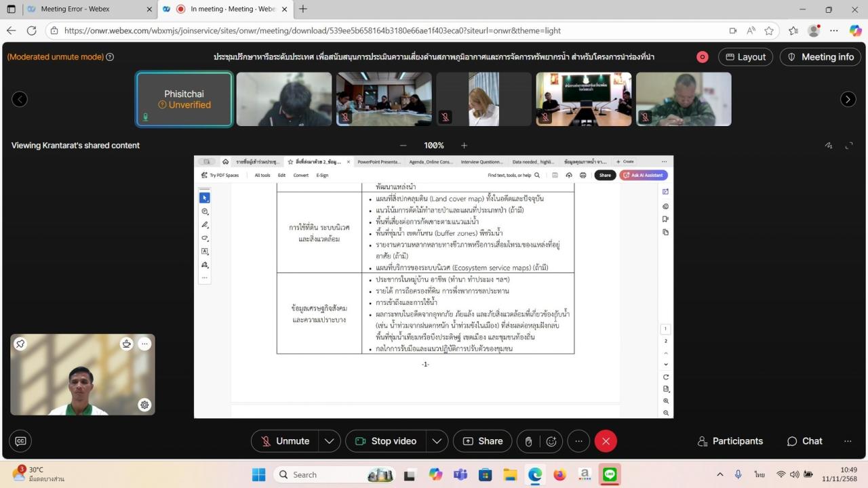Show next participant thumbnails with right arrow
The image size is (868, 488).
(x=848, y=99)
